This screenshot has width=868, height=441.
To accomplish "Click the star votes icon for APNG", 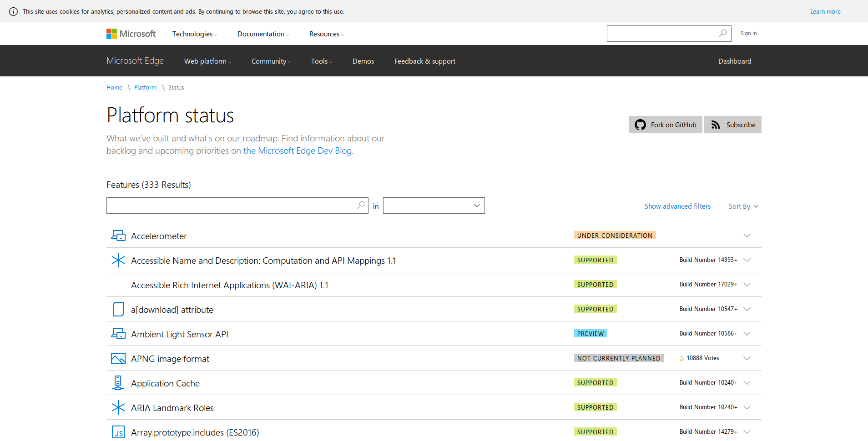I will coord(681,359).
